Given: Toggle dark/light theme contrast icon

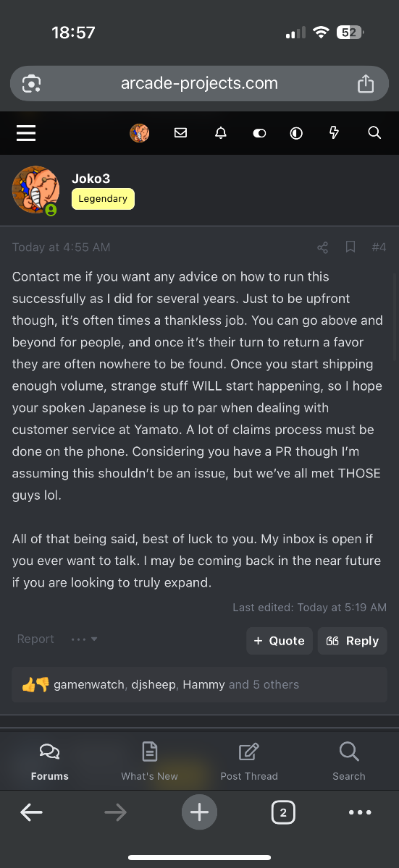Looking at the screenshot, I should [x=296, y=133].
